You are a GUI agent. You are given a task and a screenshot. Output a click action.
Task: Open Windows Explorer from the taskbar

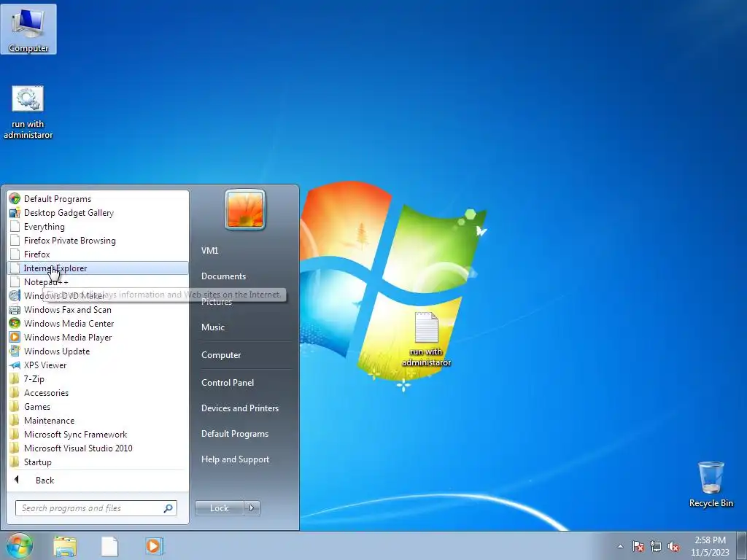[x=65, y=547]
